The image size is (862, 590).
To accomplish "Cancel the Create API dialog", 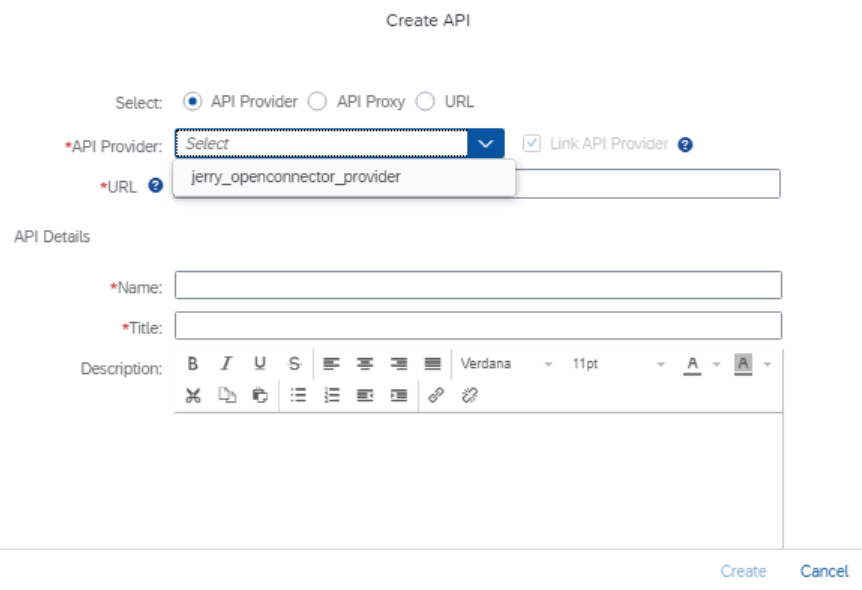I will 824,571.
